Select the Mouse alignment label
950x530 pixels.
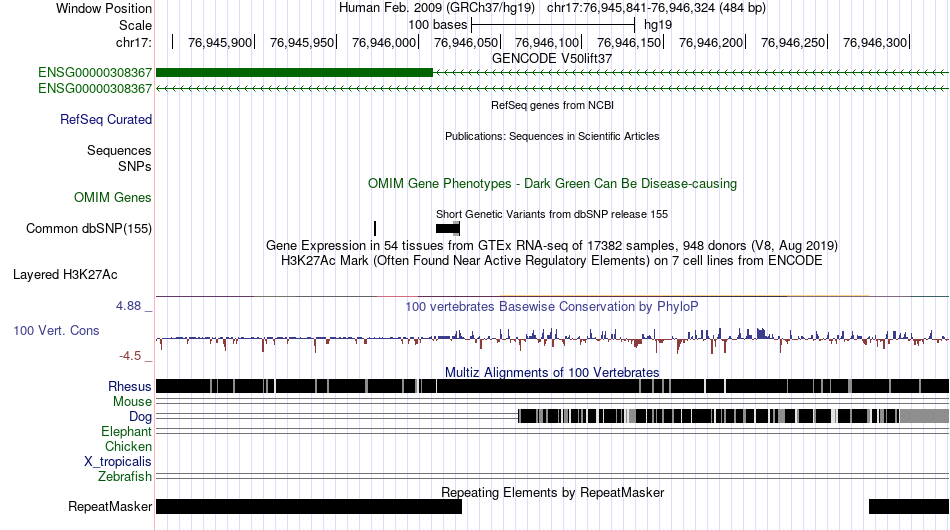coord(132,402)
